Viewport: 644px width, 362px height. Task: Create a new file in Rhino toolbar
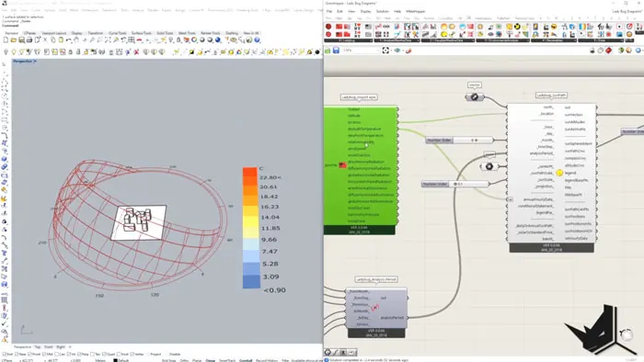6,40
